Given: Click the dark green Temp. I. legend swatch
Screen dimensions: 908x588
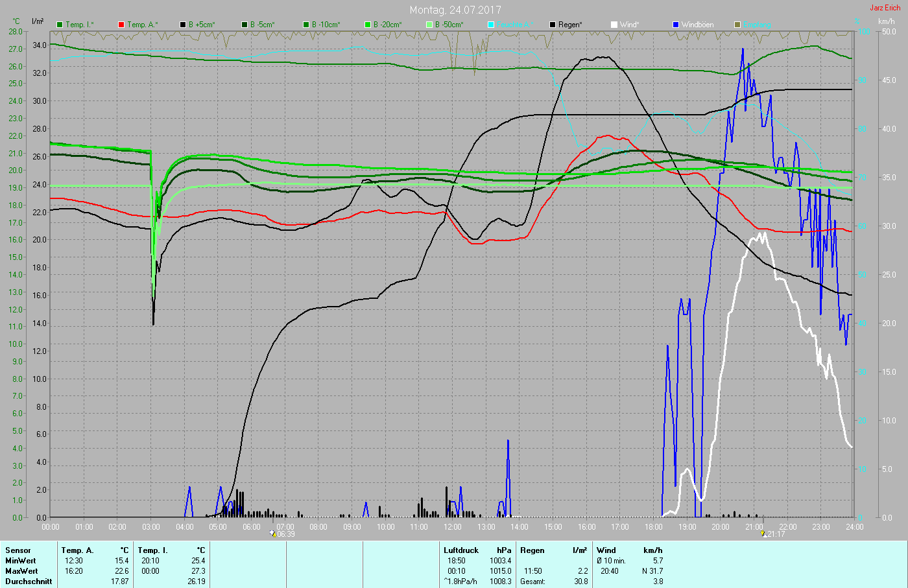Looking at the screenshot, I should coord(60,25).
